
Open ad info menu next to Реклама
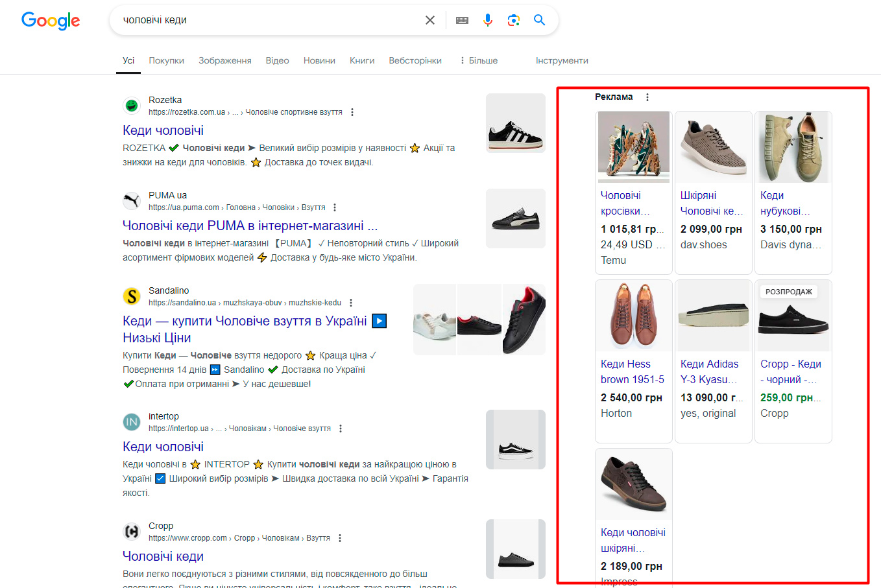pyautogui.click(x=647, y=97)
